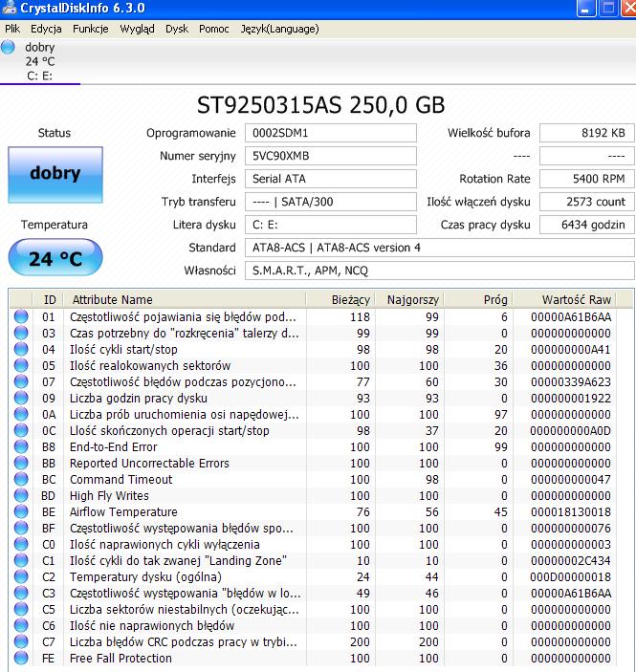
Task: Click the 2573 count power-on field
Action: click(586, 202)
